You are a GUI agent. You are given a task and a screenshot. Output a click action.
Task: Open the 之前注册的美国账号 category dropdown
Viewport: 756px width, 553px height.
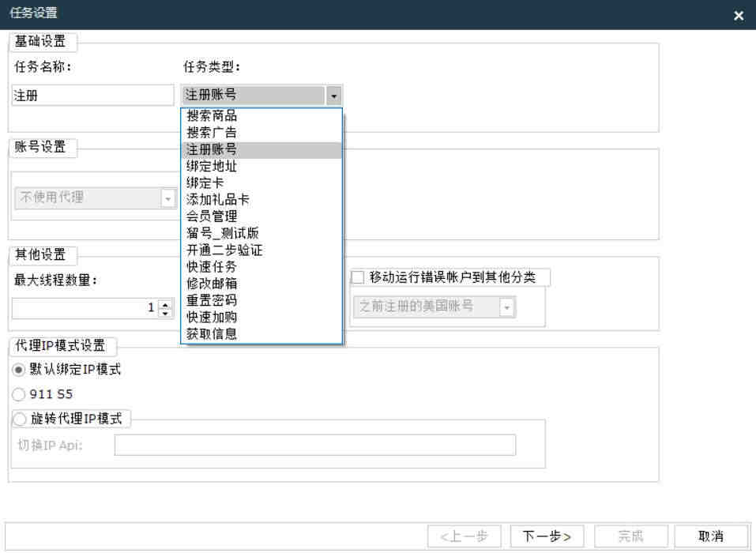click(506, 307)
